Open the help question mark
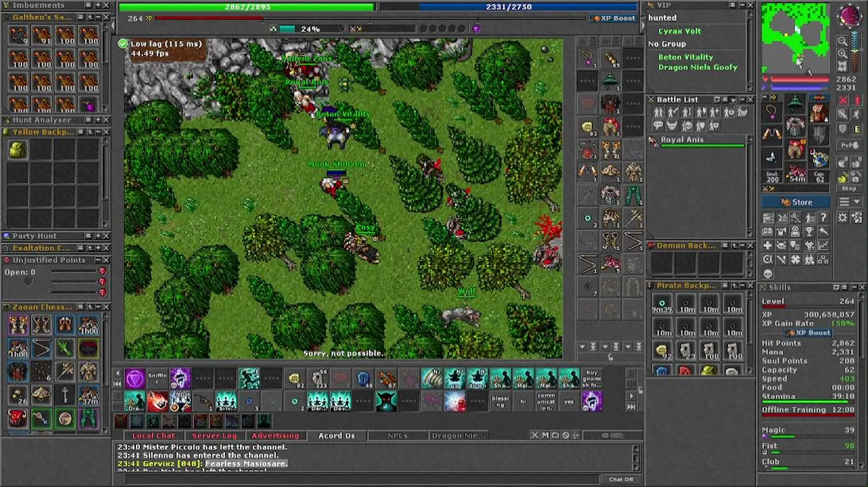868x487 pixels. [823, 218]
